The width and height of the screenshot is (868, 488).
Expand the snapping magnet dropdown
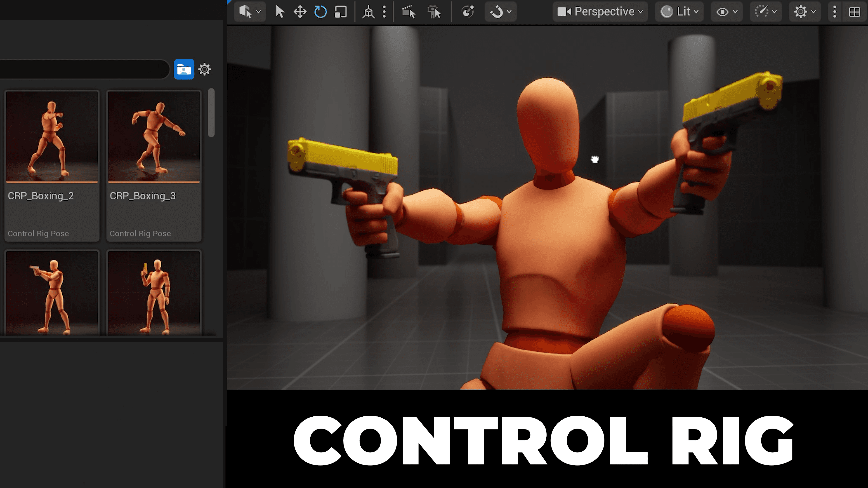(500, 12)
